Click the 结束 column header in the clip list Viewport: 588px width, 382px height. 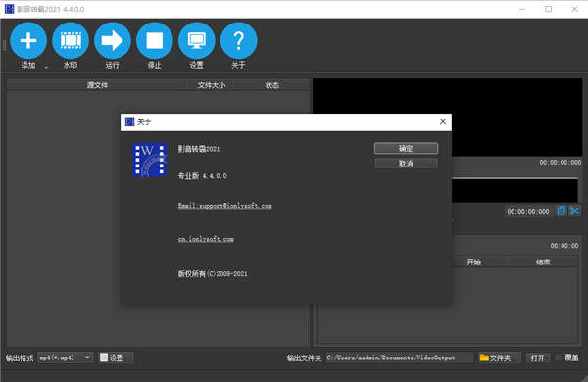[543, 263]
